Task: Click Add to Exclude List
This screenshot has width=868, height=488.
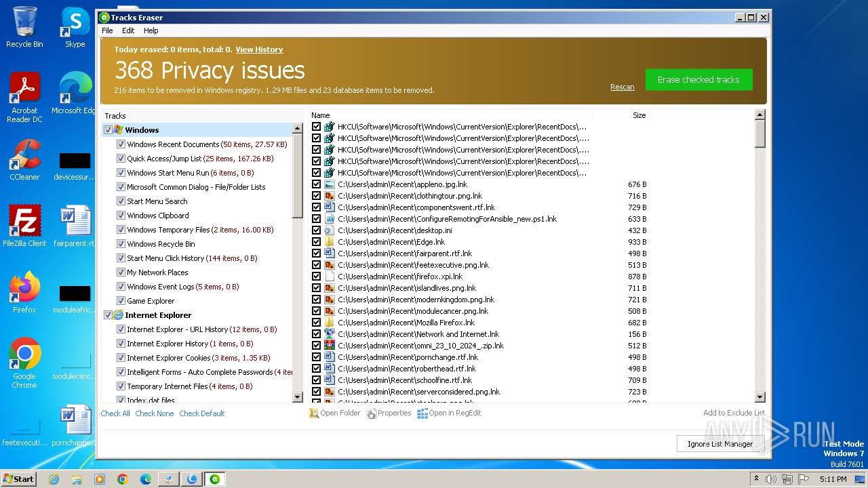Action: (734, 413)
